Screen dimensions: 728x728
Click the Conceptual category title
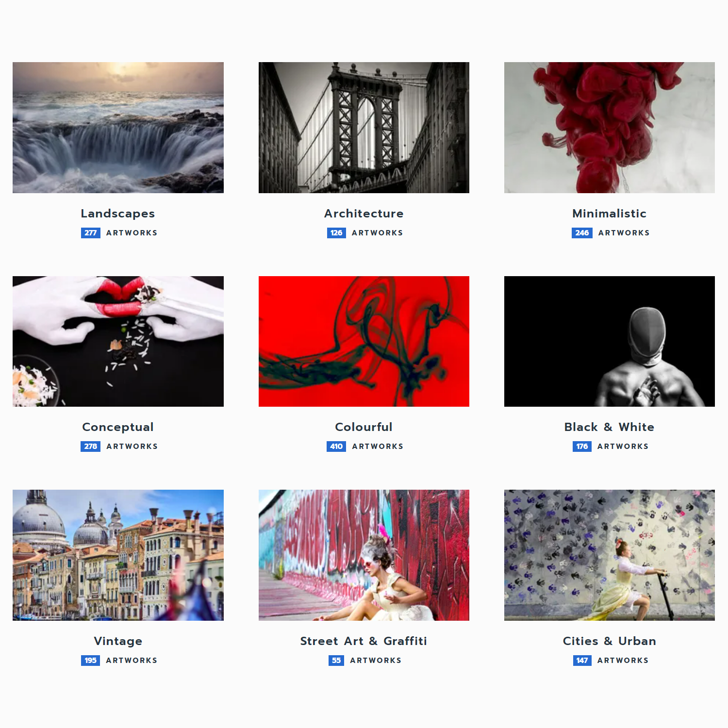[x=118, y=427]
